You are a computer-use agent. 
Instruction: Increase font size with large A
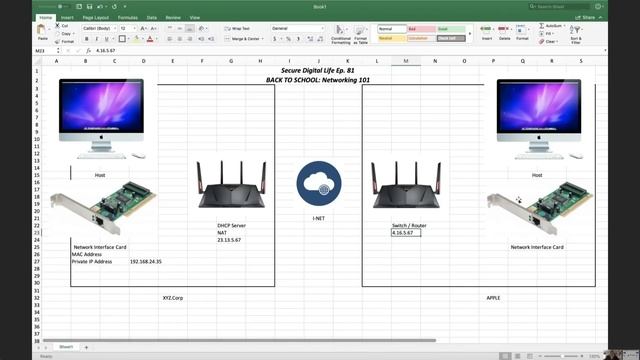point(143,29)
